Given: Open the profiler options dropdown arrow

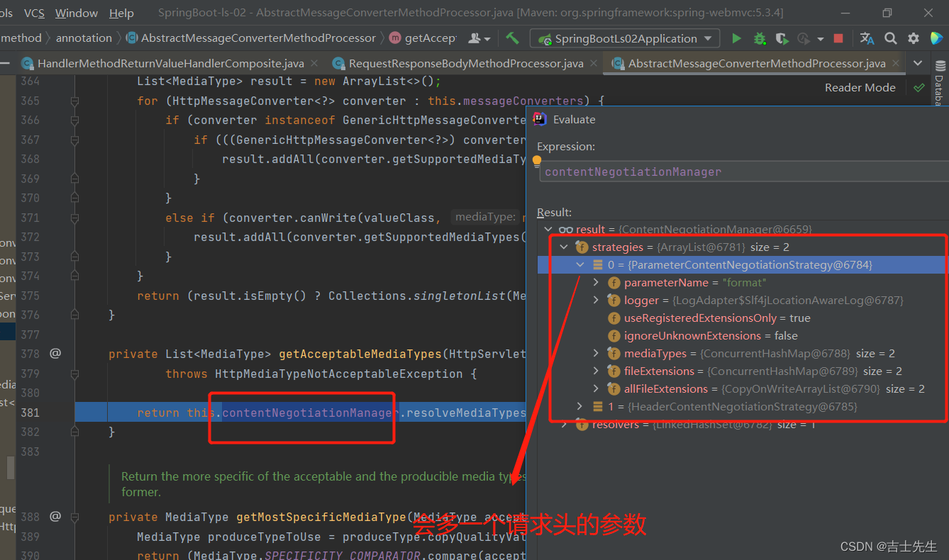Looking at the screenshot, I should coord(821,39).
